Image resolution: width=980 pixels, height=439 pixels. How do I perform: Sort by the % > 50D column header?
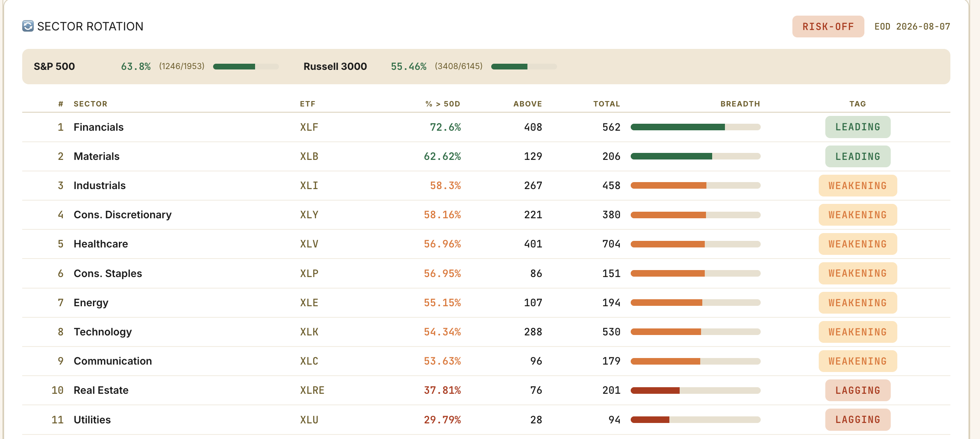tap(443, 104)
